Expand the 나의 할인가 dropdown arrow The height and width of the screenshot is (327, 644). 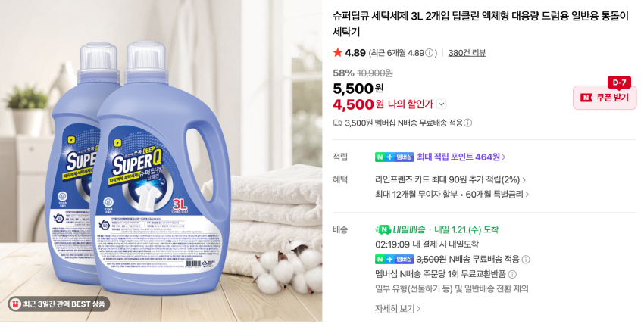tap(441, 104)
